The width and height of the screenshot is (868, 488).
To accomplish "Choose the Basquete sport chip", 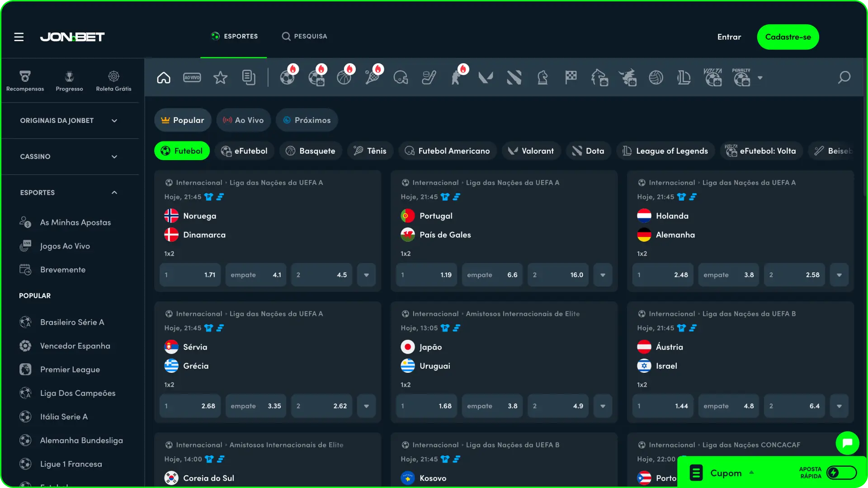I will (311, 151).
